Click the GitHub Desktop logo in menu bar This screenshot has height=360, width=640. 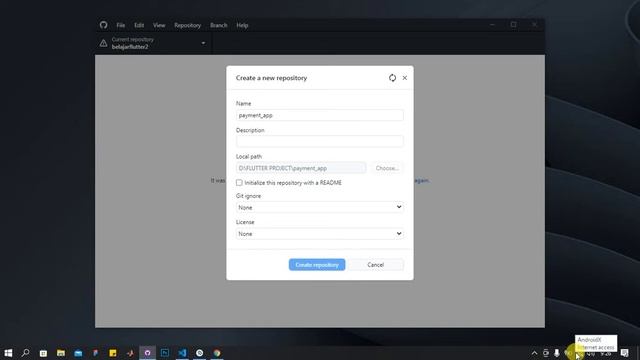(104, 25)
